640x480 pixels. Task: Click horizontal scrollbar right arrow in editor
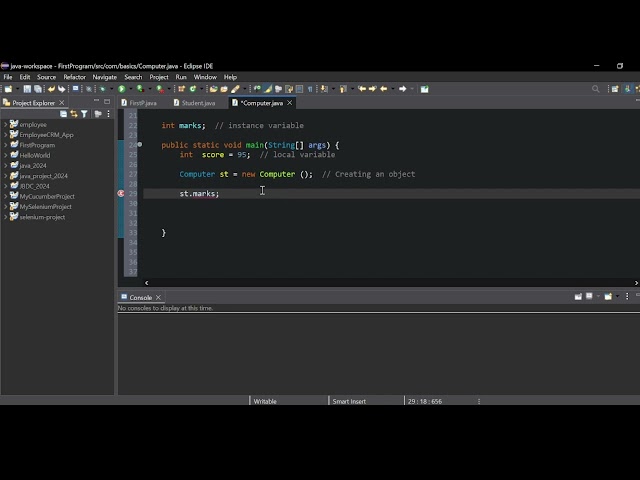coord(636,282)
